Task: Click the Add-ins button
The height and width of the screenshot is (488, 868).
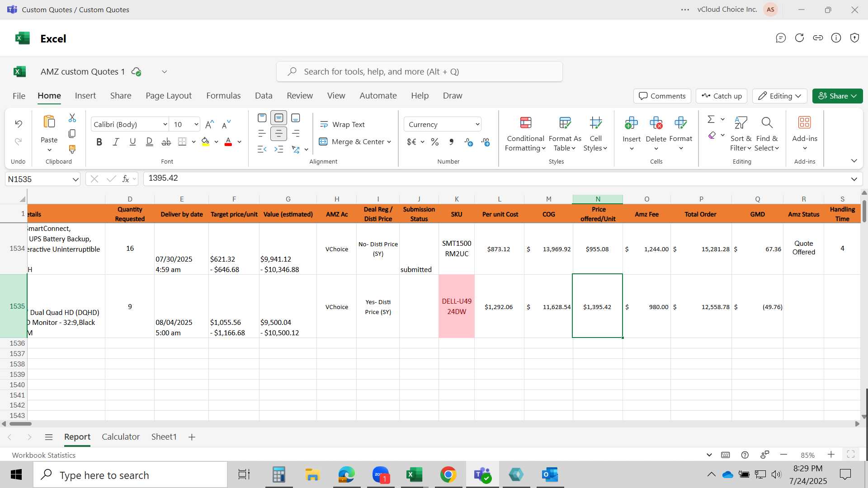Action: [x=805, y=134]
